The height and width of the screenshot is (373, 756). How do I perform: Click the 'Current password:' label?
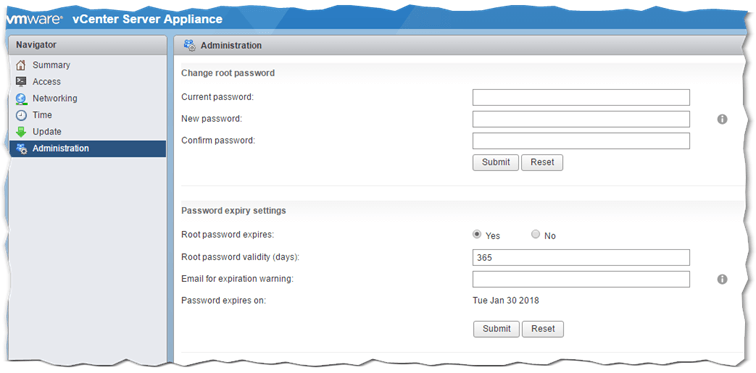(x=217, y=97)
